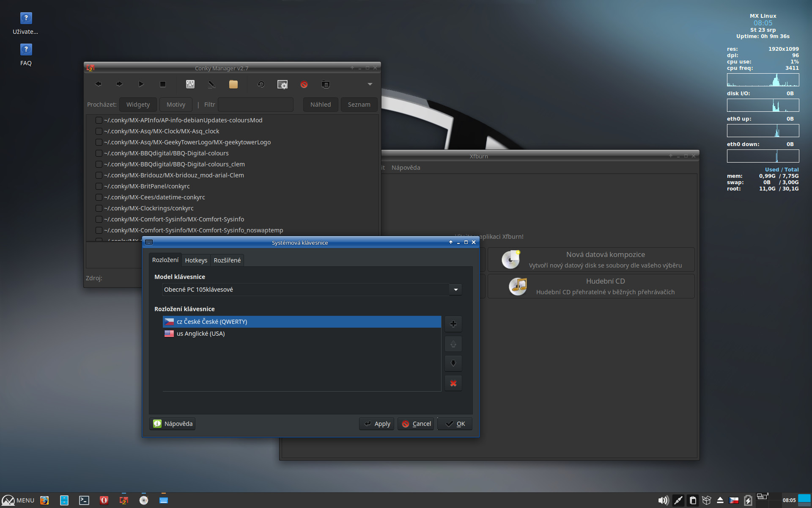The width and height of the screenshot is (812, 508).
Task: Tick the BBQ-Digital-colours_clem checkbox
Action: point(99,164)
